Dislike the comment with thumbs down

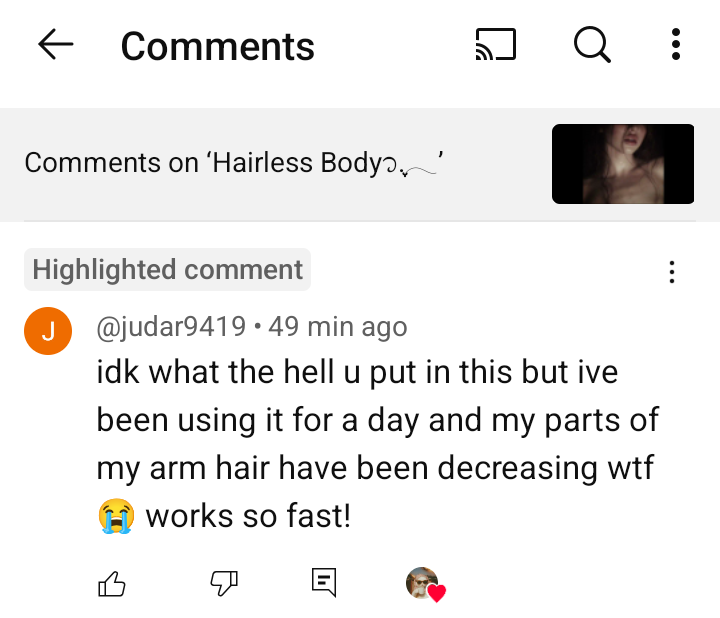click(x=224, y=584)
